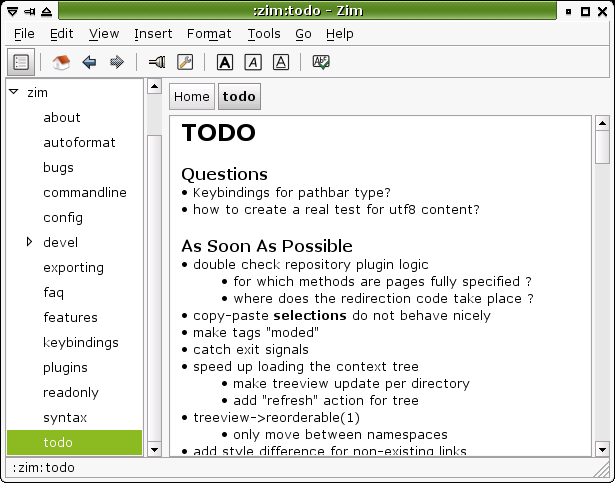This screenshot has width=615, height=483.
Task: Toggle italic text formatting
Action: pos(253,62)
